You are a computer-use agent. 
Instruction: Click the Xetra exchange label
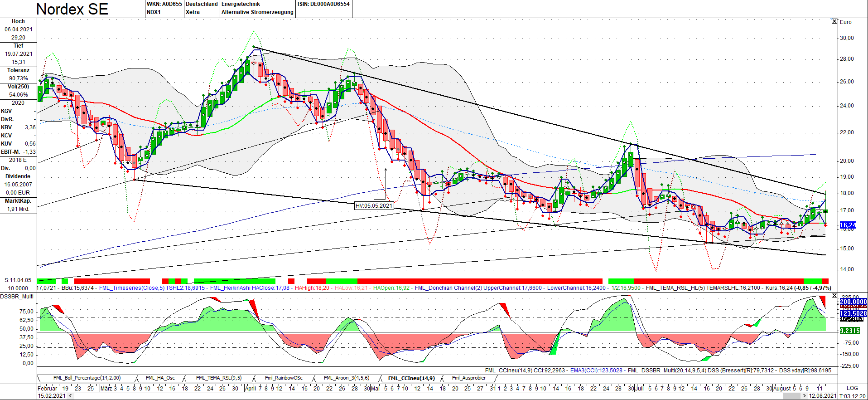point(193,12)
